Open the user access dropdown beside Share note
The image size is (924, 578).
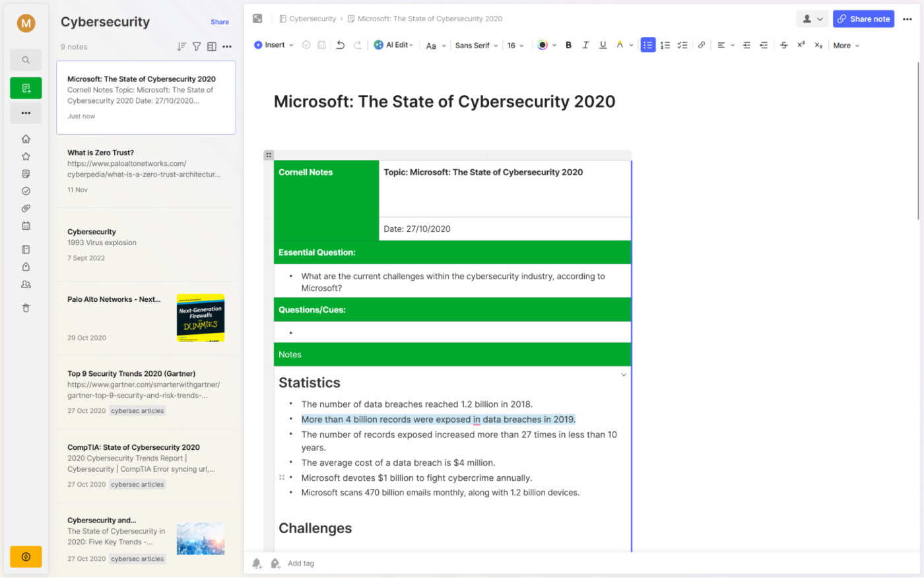812,19
